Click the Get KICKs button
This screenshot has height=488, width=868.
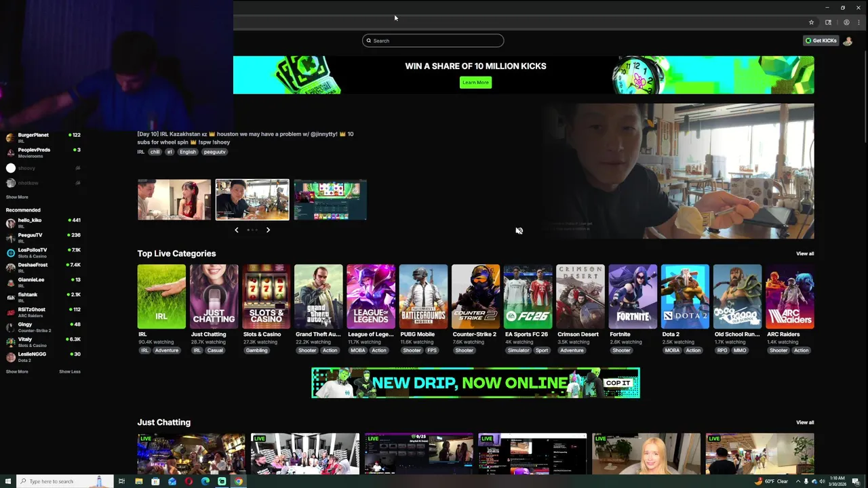821,41
